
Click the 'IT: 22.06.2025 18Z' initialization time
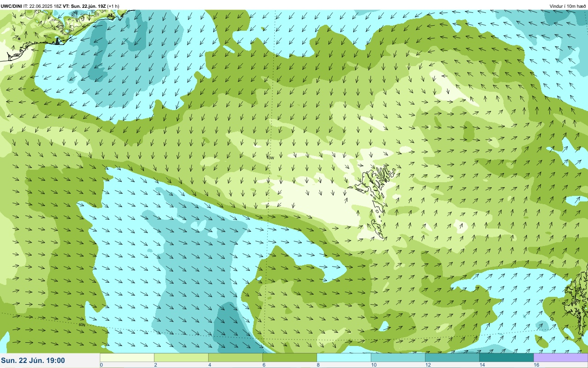pos(43,6)
